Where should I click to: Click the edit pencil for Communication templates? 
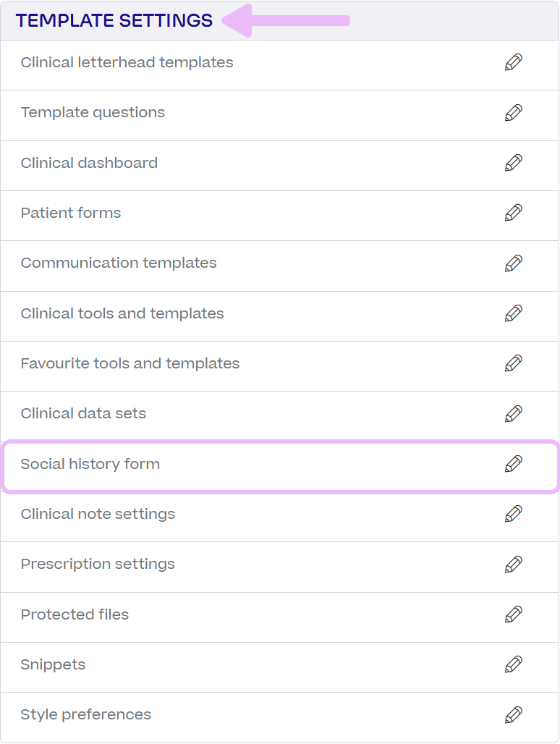pyautogui.click(x=514, y=263)
